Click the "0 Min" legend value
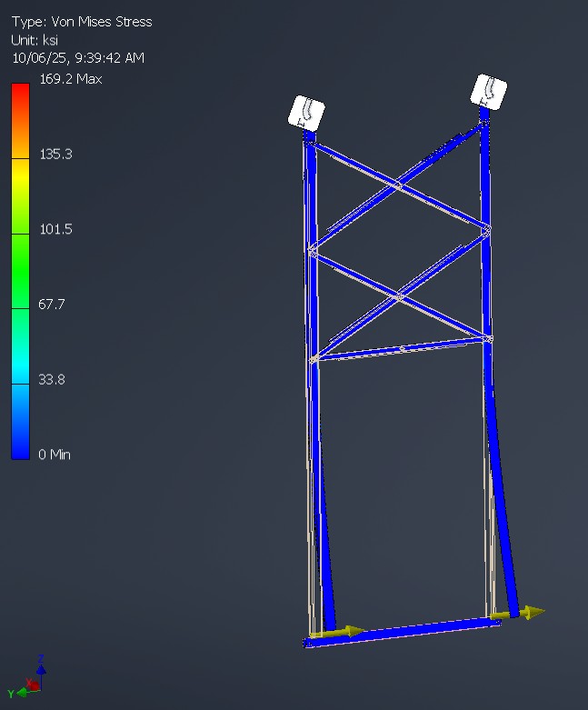Image resolution: width=588 pixels, height=710 pixels. 55,455
